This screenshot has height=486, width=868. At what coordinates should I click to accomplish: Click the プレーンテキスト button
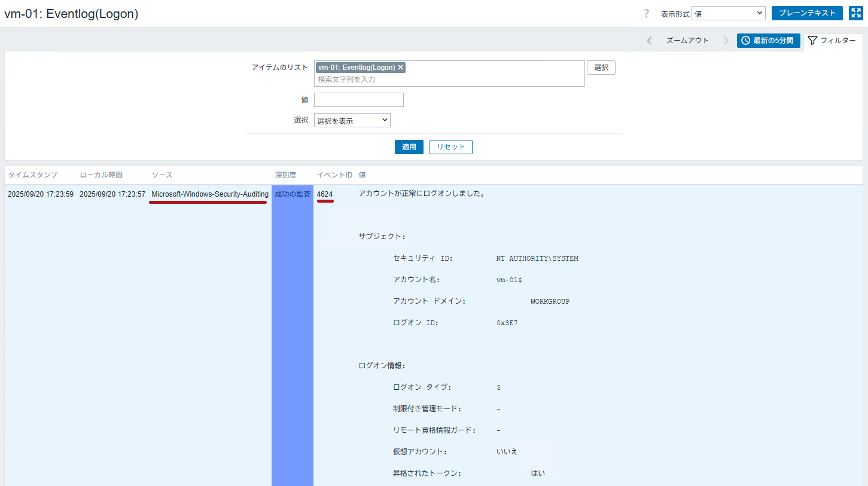pyautogui.click(x=807, y=13)
